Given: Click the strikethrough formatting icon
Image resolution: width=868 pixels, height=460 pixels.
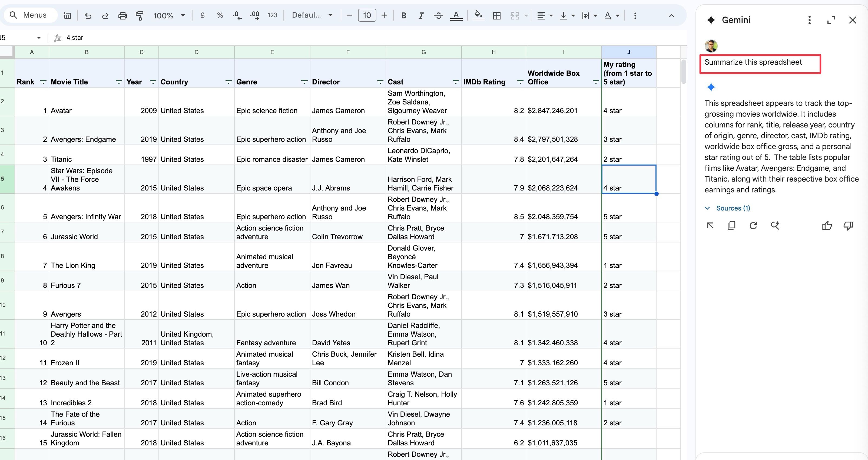Looking at the screenshot, I should pos(438,15).
